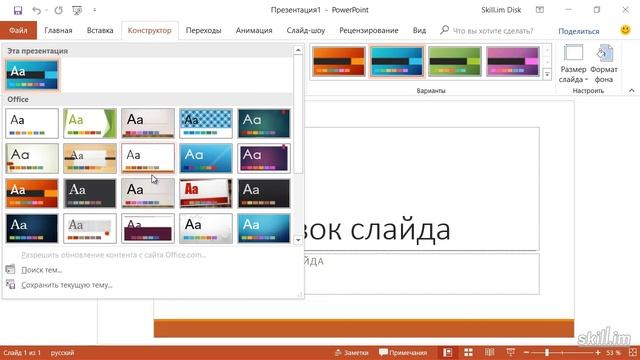Select current presentation theme thumbnail
640x360 pixels.
(32, 75)
